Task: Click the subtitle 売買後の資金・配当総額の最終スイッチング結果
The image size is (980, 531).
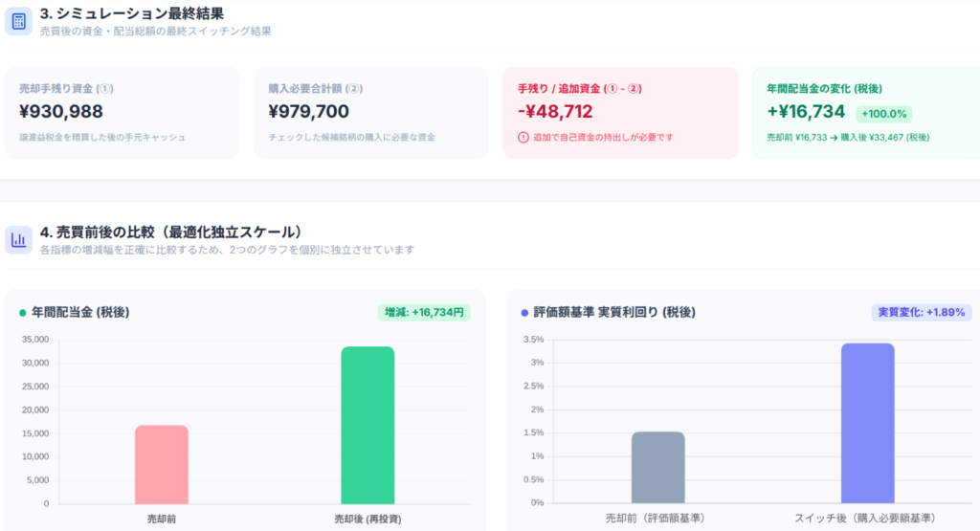Action: click(156, 32)
